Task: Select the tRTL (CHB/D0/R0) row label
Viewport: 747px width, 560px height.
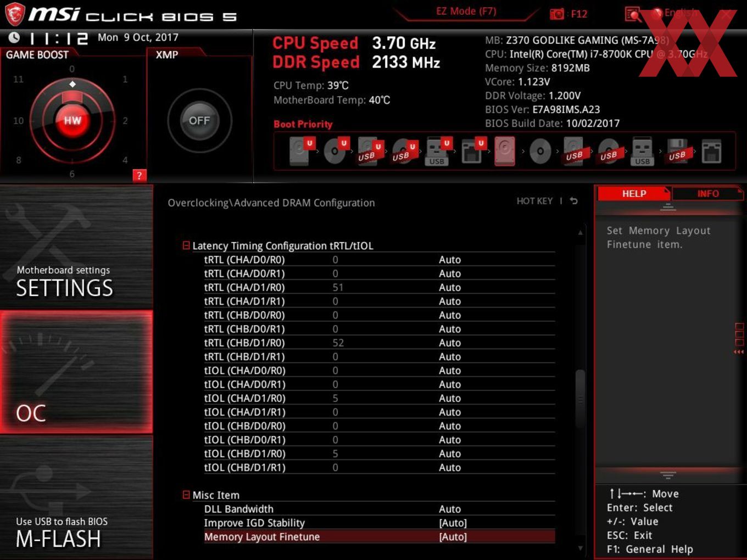Action: [x=244, y=315]
